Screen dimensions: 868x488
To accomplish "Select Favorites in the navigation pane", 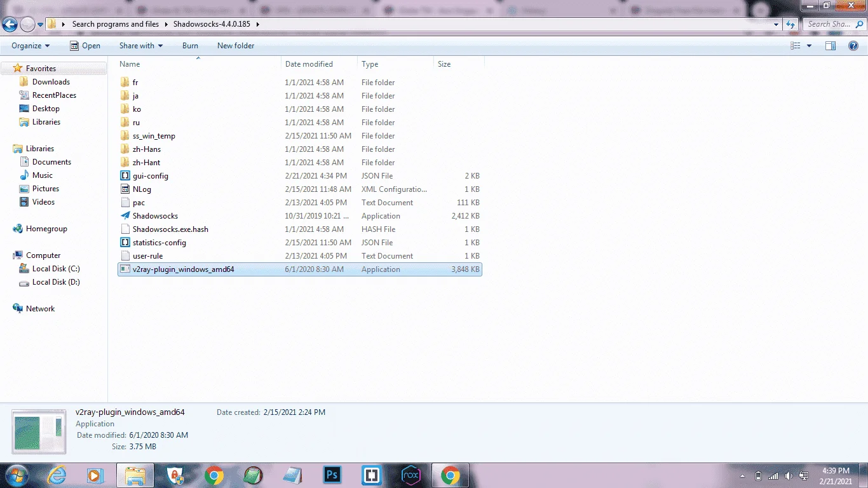I will 41,69.
